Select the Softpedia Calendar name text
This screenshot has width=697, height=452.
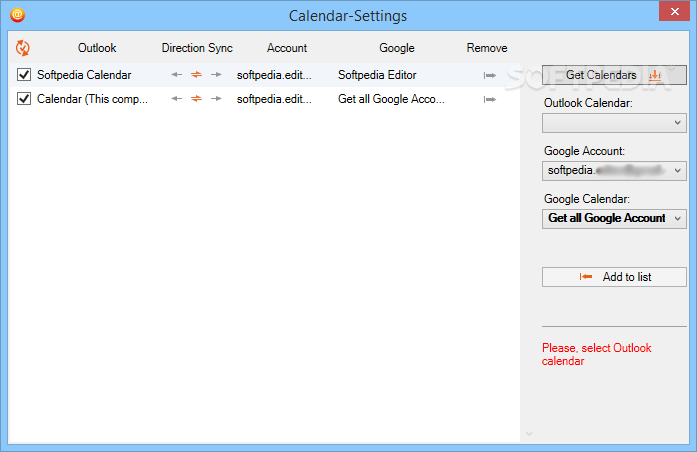84,75
